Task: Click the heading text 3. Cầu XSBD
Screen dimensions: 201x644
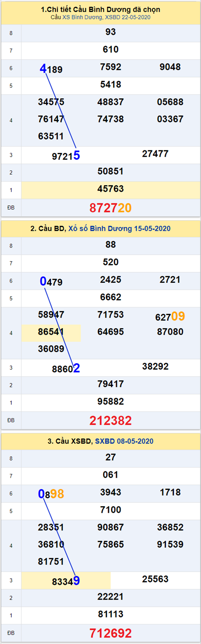Action: tap(70, 441)
